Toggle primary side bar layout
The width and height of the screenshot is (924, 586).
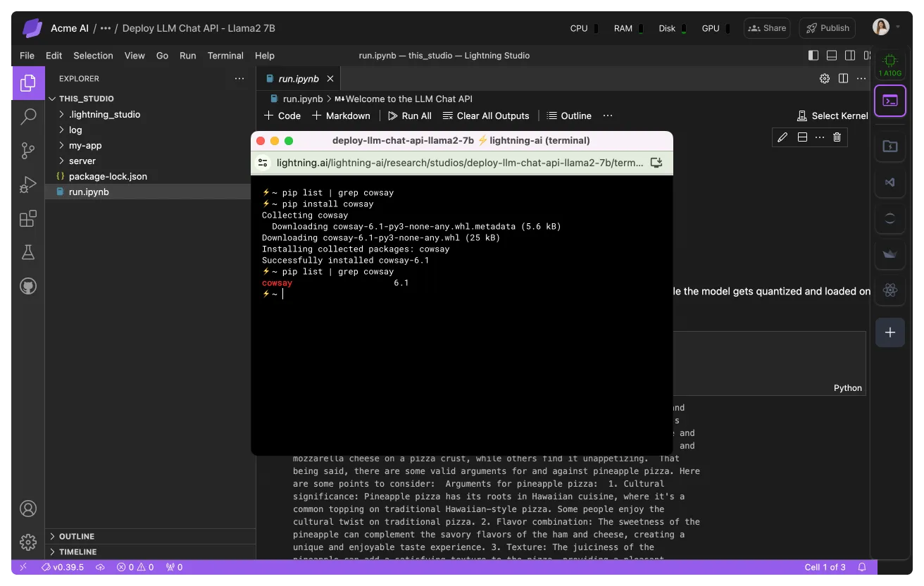(x=813, y=56)
